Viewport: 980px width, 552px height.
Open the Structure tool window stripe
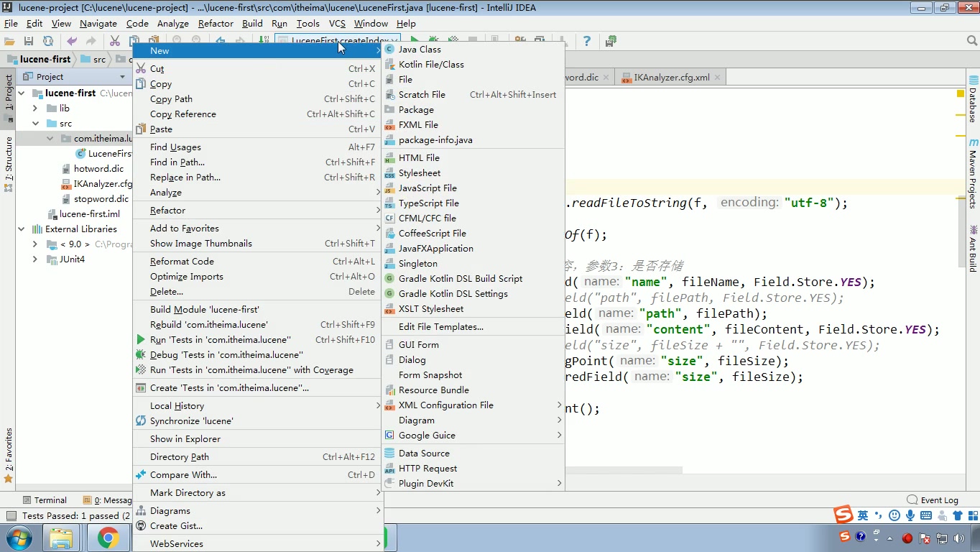point(9,164)
